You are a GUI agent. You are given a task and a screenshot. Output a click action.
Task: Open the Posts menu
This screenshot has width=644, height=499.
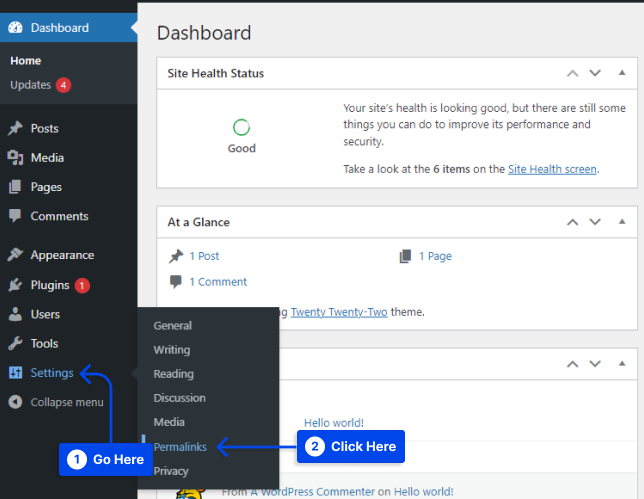point(45,129)
